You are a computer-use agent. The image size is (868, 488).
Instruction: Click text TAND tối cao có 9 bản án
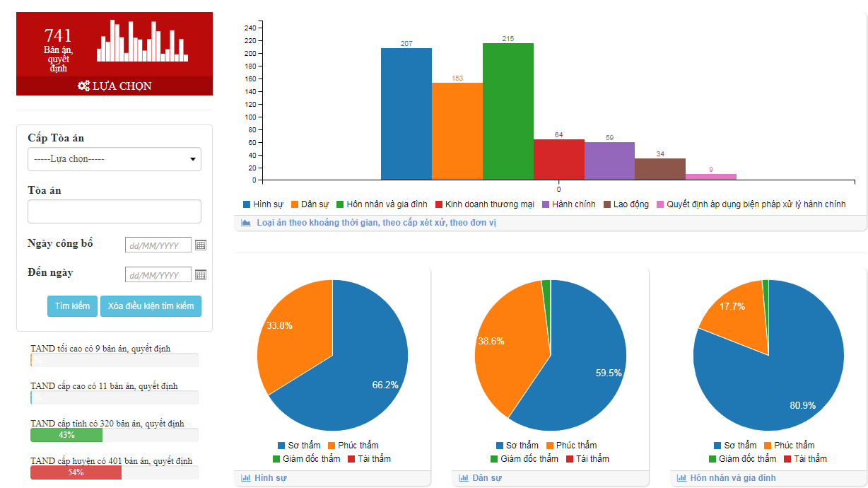pyautogui.click(x=100, y=349)
